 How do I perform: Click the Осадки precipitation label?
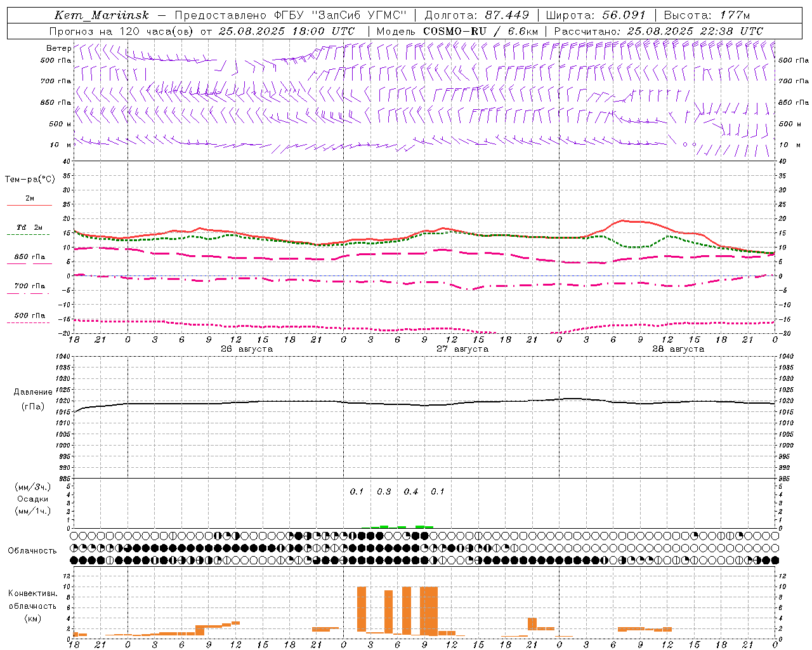pos(33,499)
